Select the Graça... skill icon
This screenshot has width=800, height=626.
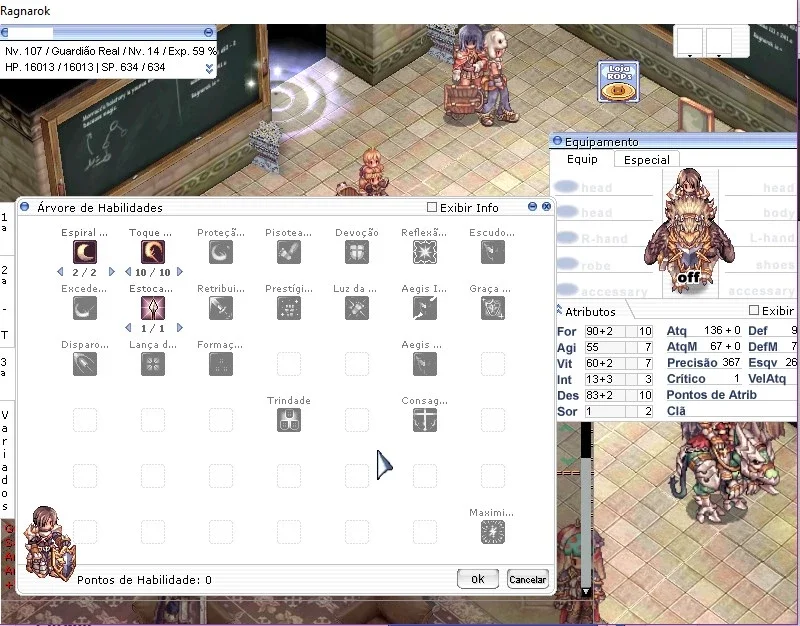point(493,308)
